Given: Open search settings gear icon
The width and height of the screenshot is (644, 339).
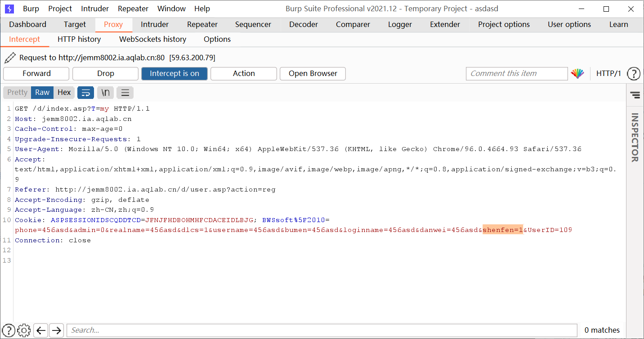Looking at the screenshot, I should point(24,330).
